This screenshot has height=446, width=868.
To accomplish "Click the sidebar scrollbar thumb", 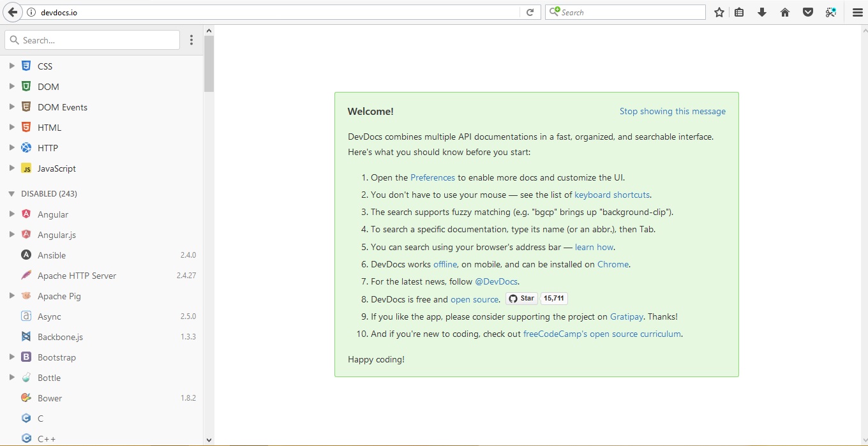I will point(209,63).
